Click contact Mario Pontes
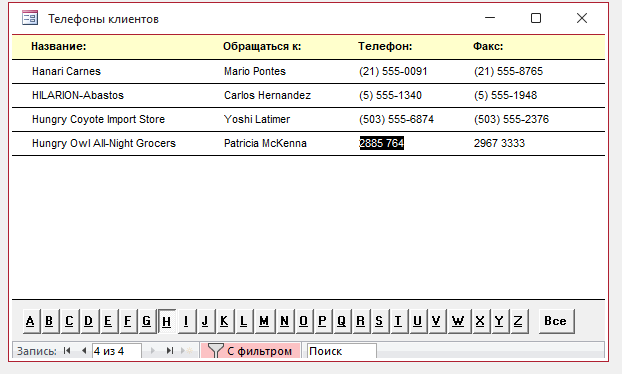 (255, 71)
